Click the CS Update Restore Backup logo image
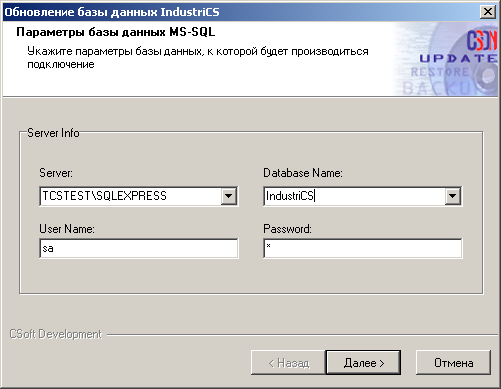Screen dimensions: 501x389 (446, 59)
